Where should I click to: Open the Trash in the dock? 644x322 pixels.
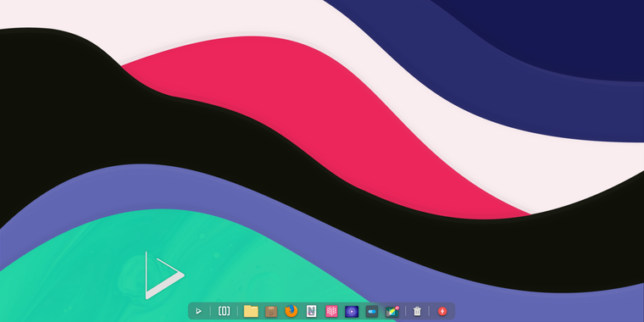click(417, 311)
